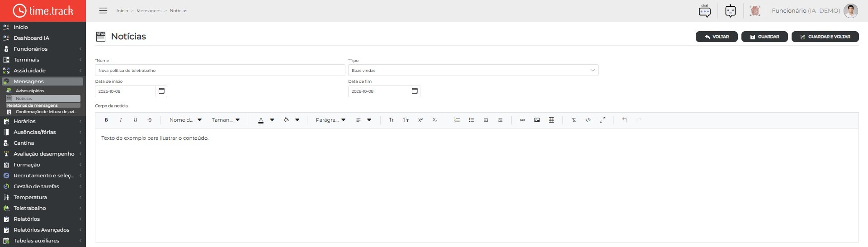Image resolution: width=868 pixels, height=247 pixels.
Task: Open the Data de início calendar picker
Action: [x=161, y=91]
